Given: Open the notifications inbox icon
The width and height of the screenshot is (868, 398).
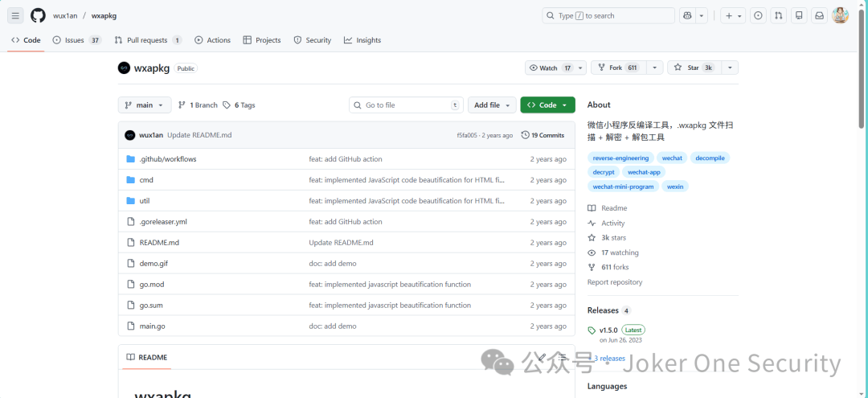Looking at the screenshot, I should coord(819,15).
